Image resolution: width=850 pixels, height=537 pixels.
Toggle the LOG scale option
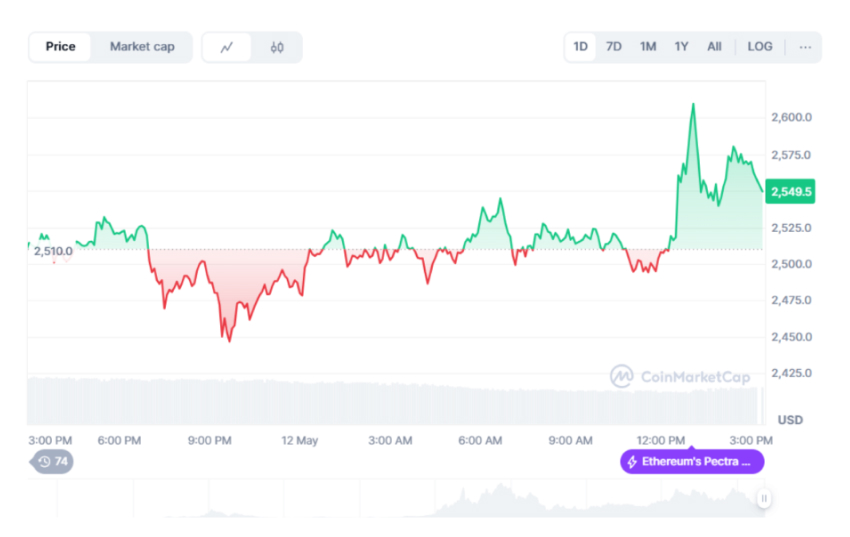click(760, 47)
